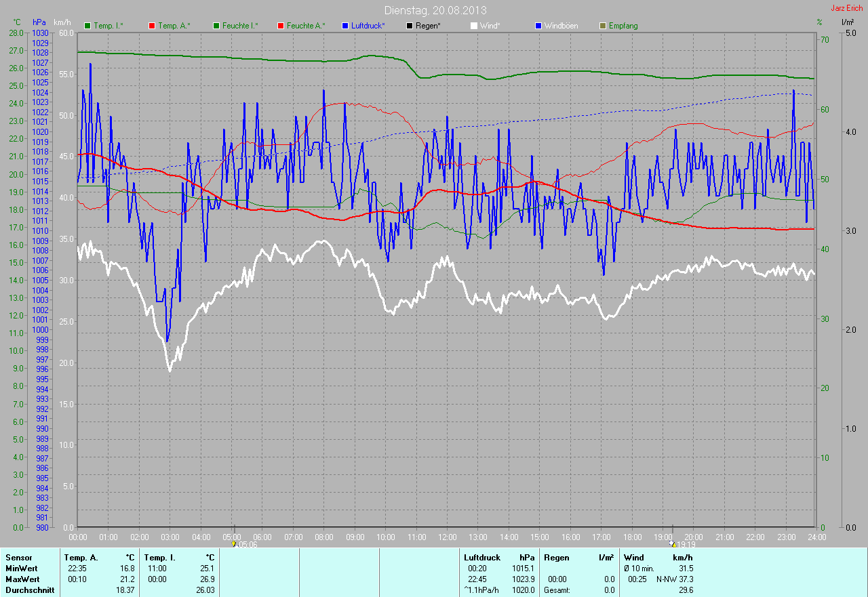Screen dimensions: 868x597
Task: Select the pressure average value "1020.0"
Action: [x=522, y=590]
